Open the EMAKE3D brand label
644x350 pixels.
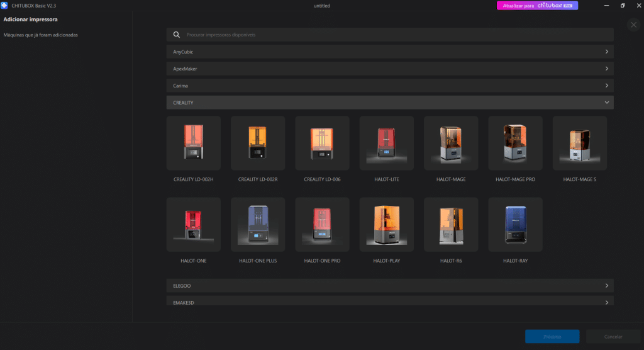tap(184, 302)
